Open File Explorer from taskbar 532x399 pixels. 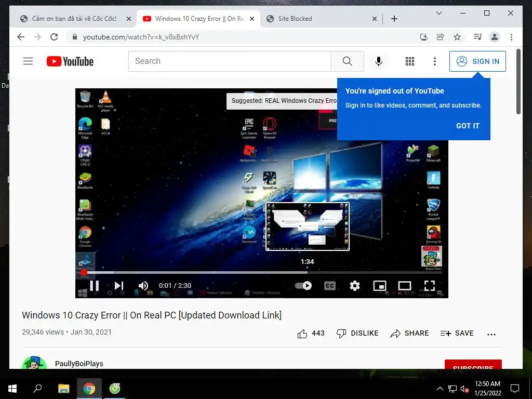[63, 389]
